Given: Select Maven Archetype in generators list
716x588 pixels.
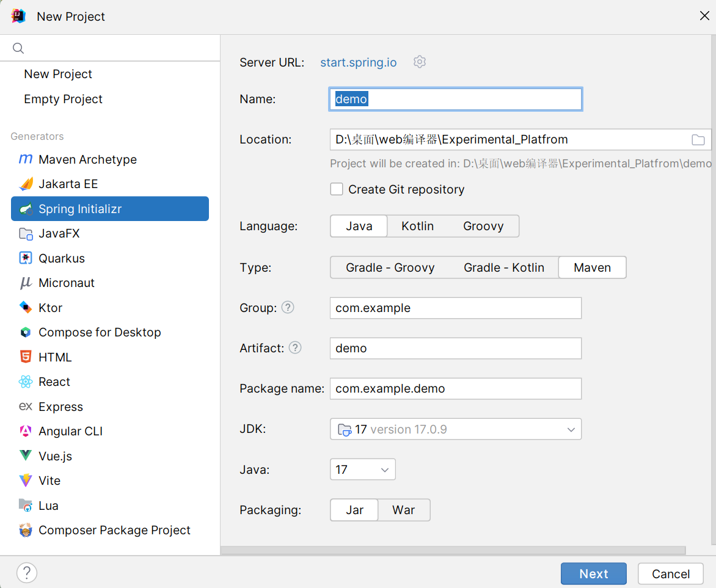Looking at the screenshot, I should tap(87, 159).
